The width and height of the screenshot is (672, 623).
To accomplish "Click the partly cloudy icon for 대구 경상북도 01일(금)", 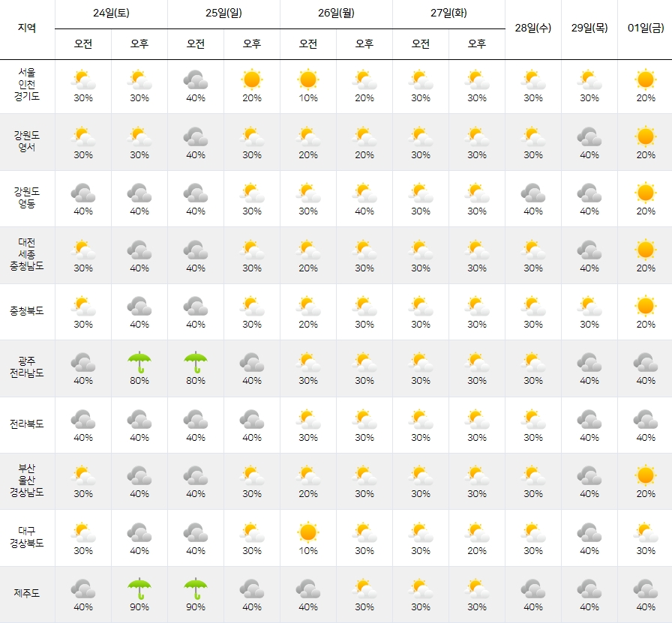I will 646,532.
